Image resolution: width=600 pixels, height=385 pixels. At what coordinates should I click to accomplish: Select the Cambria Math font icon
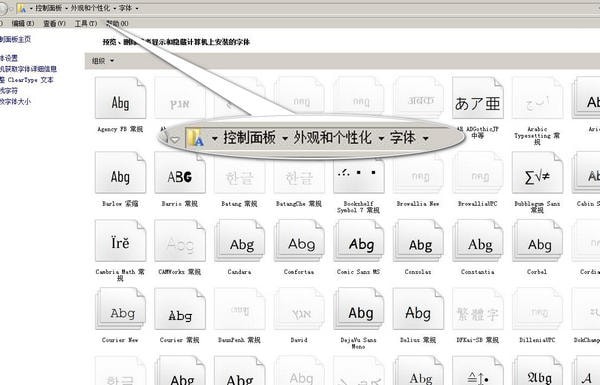click(x=121, y=240)
